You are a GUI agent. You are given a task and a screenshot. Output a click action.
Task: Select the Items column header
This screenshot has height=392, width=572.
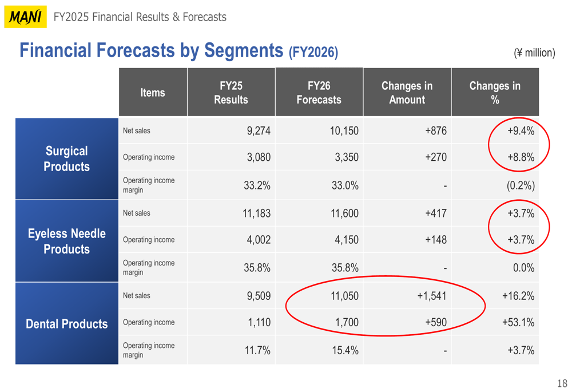(x=153, y=93)
